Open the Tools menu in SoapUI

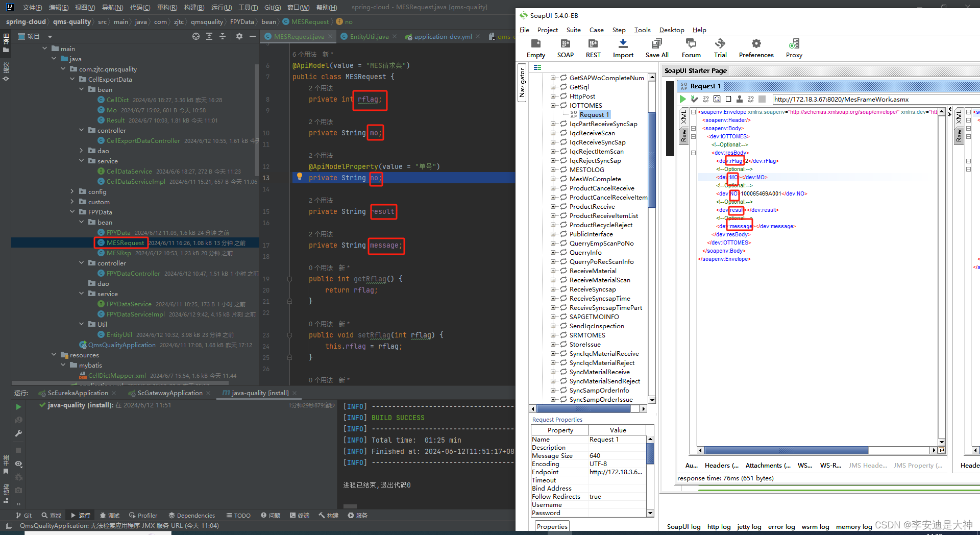click(642, 30)
